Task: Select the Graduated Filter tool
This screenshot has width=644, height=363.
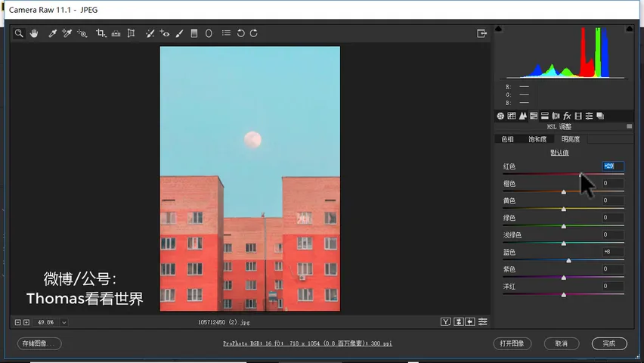Action: click(x=194, y=33)
